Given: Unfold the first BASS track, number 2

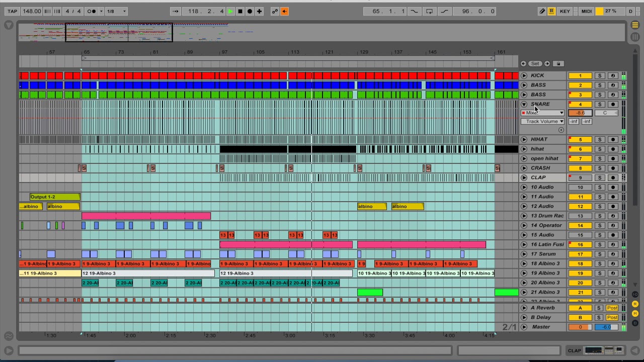Looking at the screenshot, I should (524, 85).
